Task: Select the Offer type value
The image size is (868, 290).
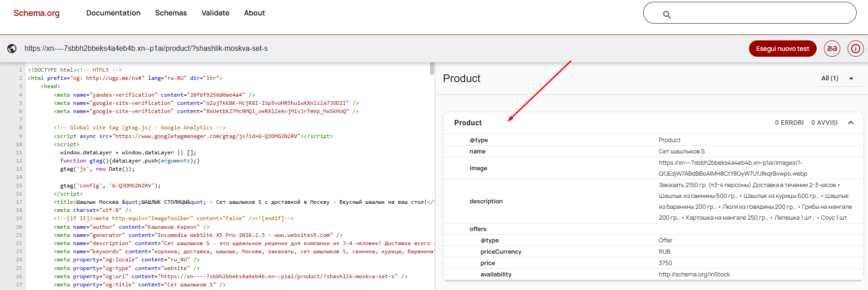Action: 665,240
